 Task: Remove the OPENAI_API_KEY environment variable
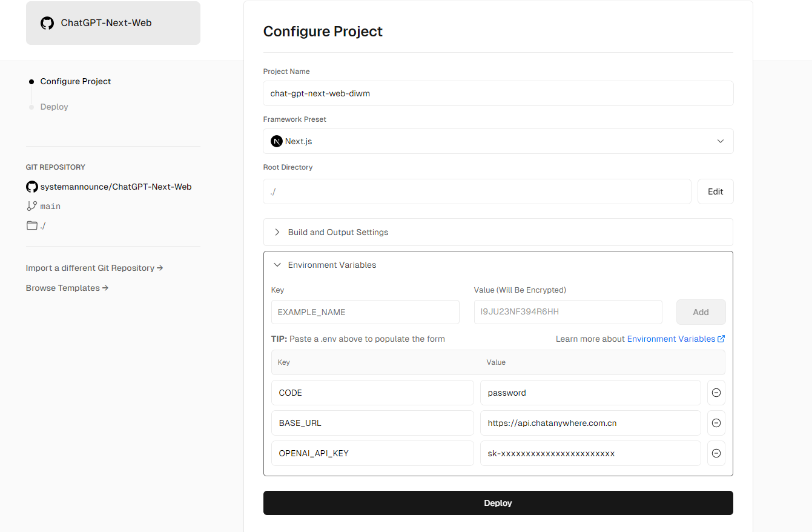point(716,453)
